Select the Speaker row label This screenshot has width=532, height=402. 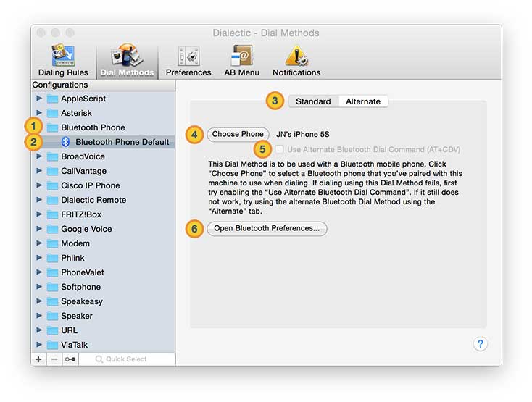(77, 316)
